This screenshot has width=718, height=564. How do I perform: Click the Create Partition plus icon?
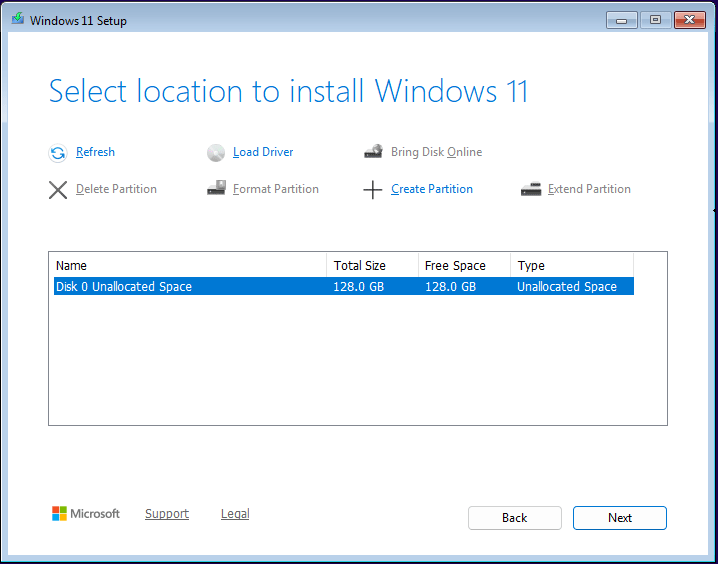[x=373, y=190]
